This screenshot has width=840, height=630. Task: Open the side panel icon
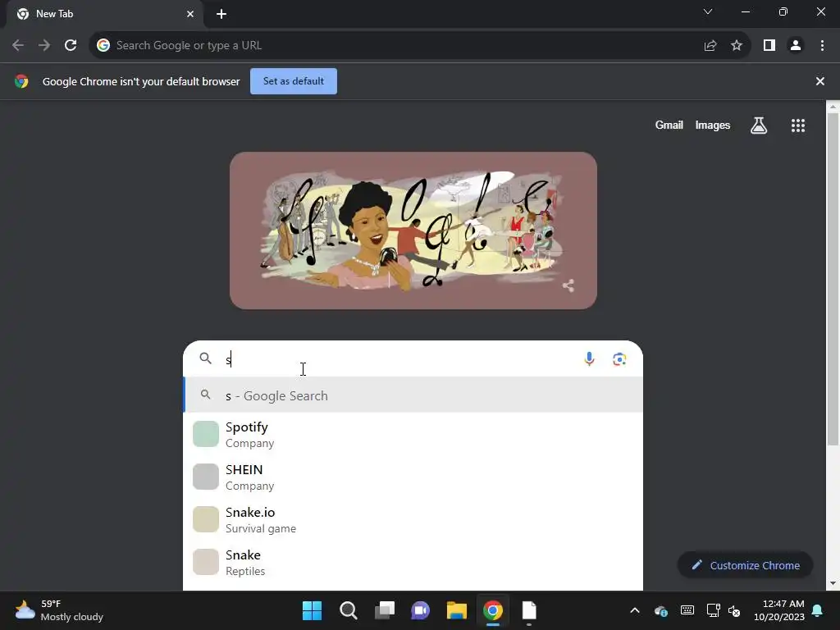[769, 46]
